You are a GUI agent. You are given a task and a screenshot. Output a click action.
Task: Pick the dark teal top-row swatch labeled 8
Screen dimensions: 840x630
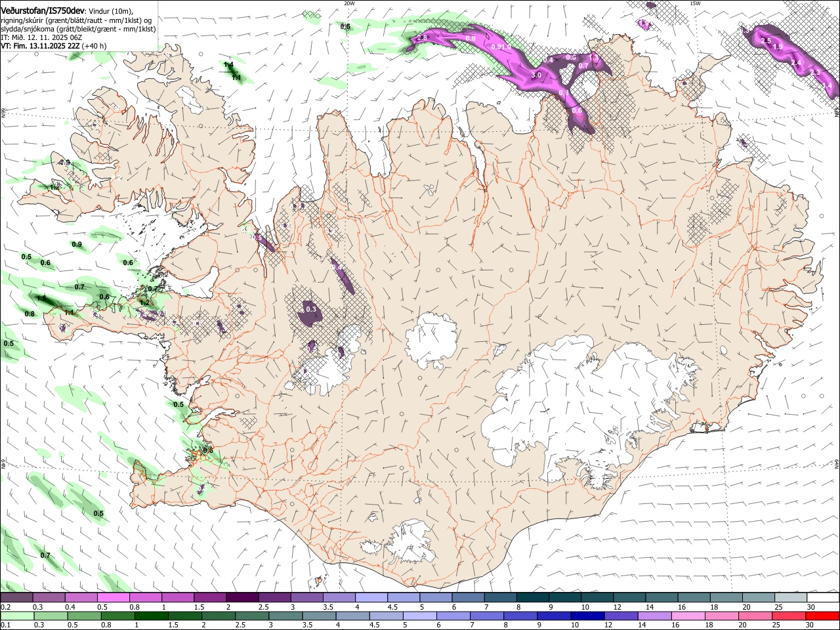(532, 598)
